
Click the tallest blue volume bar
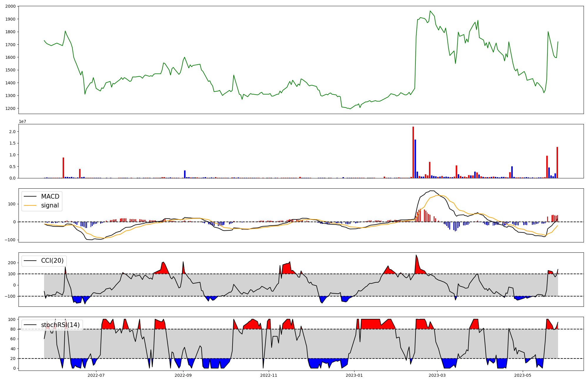pos(415,159)
